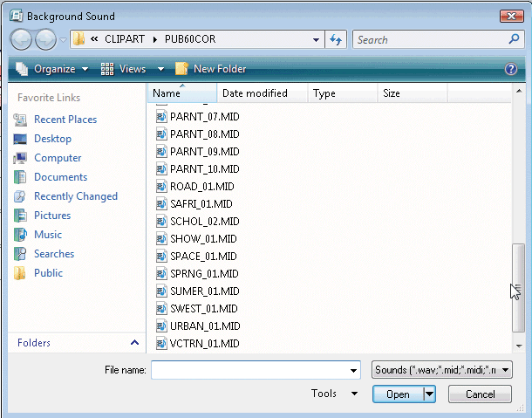Open the Music folder link
Viewport: 532px width, 418px height.
[x=47, y=235]
